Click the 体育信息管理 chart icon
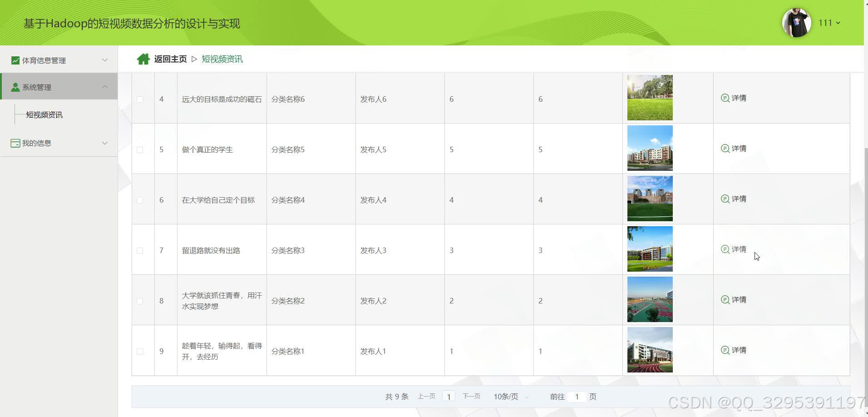The width and height of the screenshot is (868, 417). click(15, 60)
